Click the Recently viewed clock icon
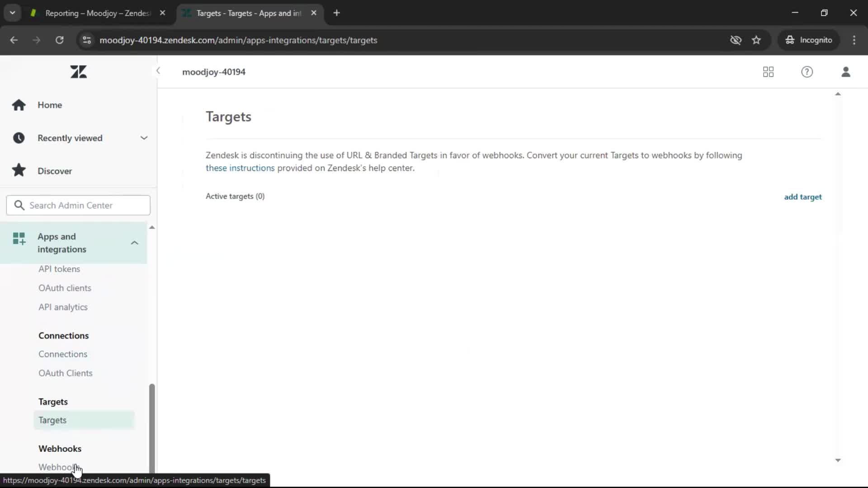868x488 pixels. point(19,138)
